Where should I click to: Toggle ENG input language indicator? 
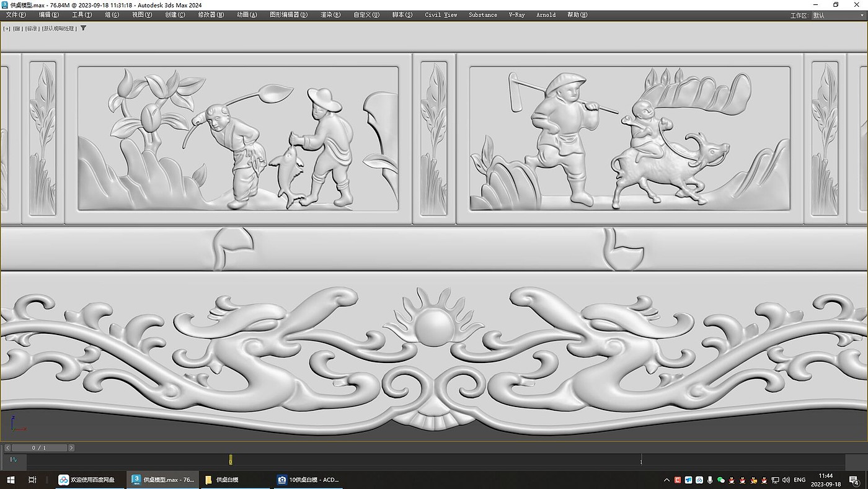(800, 480)
